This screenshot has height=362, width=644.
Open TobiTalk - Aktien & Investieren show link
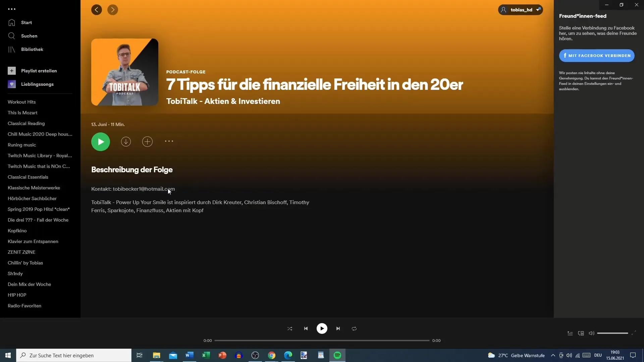223,101
